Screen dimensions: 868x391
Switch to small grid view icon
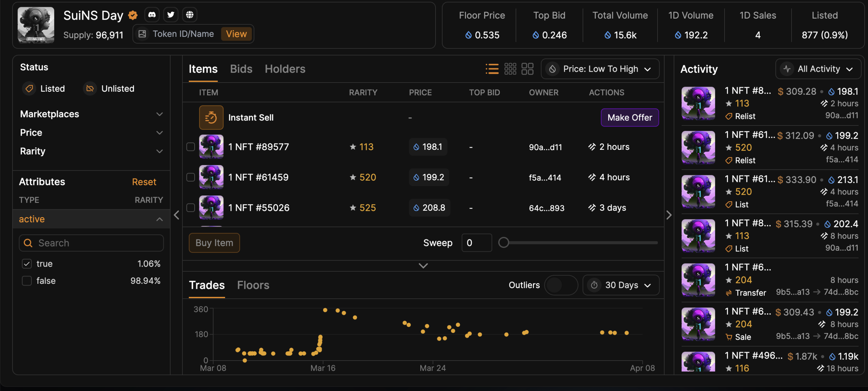pos(510,69)
